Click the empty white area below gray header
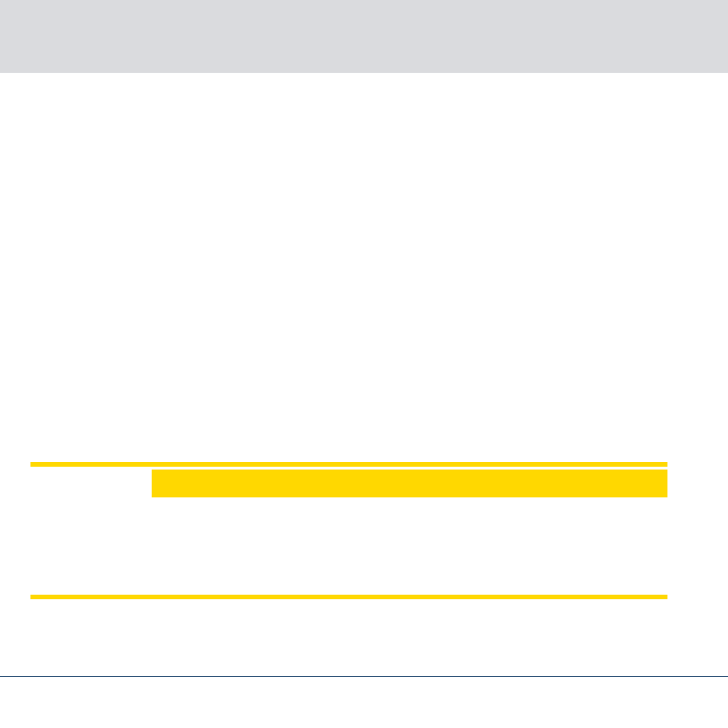The image size is (728, 728). tap(364, 267)
